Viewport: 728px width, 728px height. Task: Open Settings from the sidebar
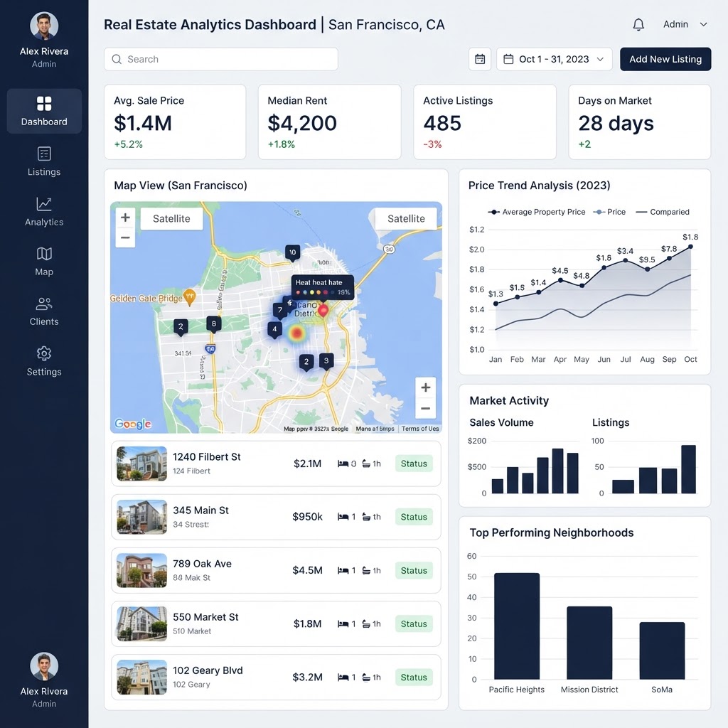click(44, 362)
